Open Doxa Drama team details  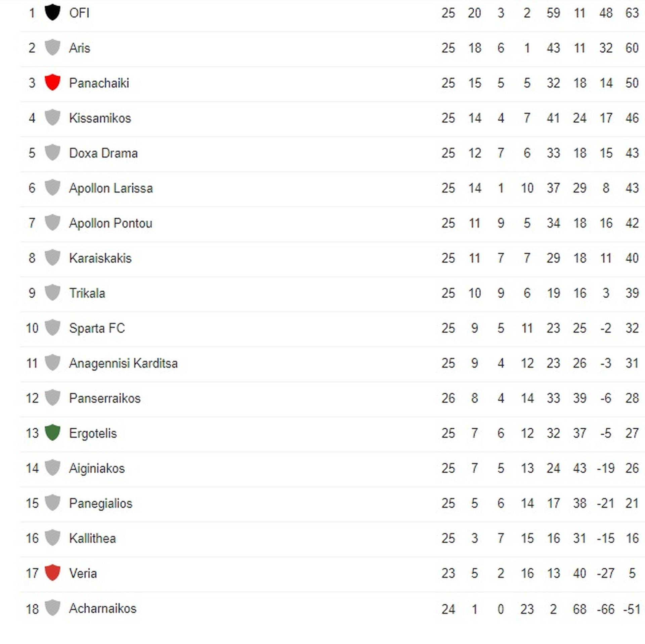tap(103, 153)
